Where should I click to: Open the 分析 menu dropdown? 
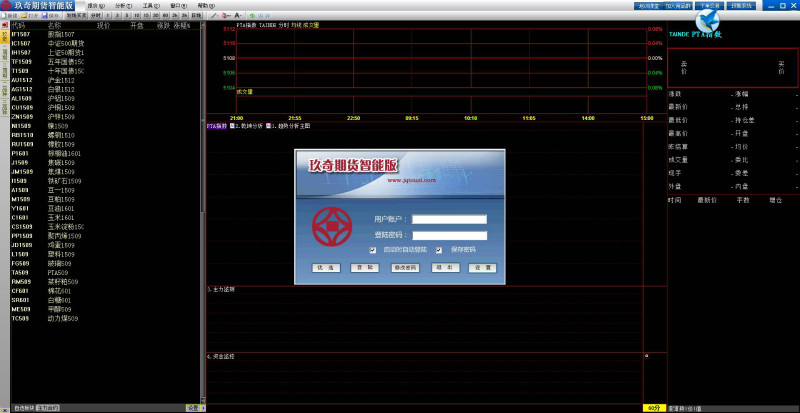click(x=122, y=5)
